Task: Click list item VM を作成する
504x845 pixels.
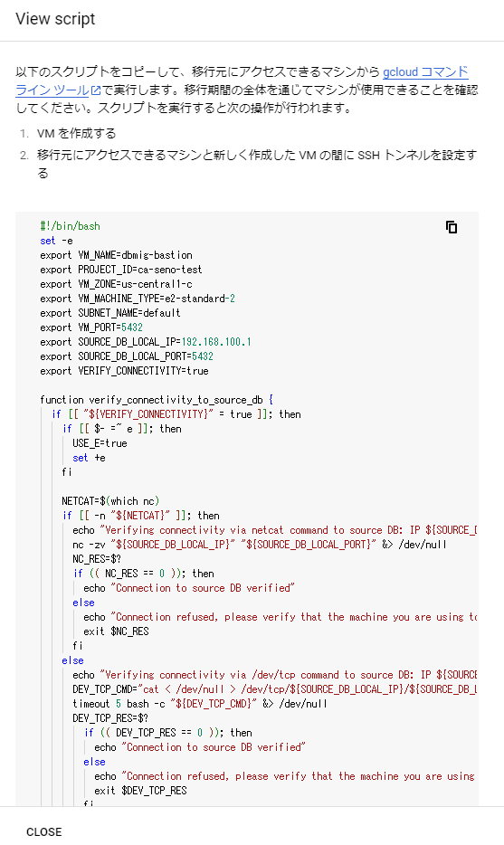Action: 77,134
